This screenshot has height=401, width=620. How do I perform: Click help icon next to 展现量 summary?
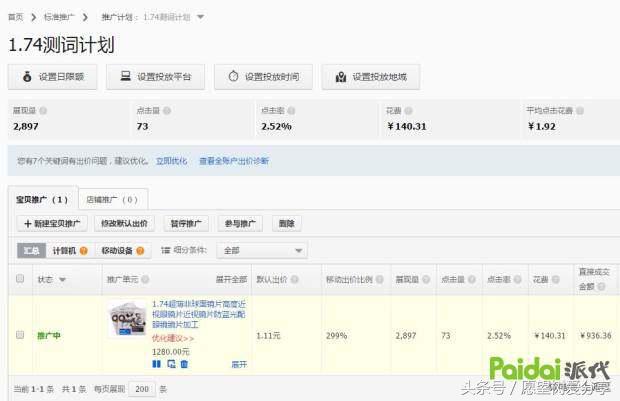point(43,111)
